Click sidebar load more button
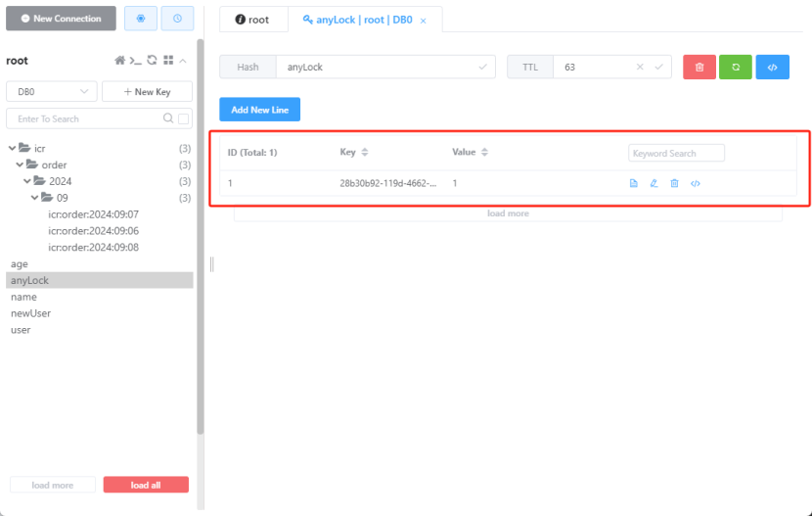The width and height of the screenshot is (812, 517). pos(52,485)
